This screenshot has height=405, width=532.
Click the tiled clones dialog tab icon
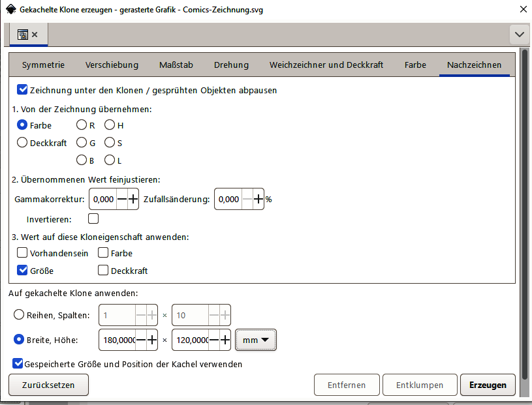[22, 35]
